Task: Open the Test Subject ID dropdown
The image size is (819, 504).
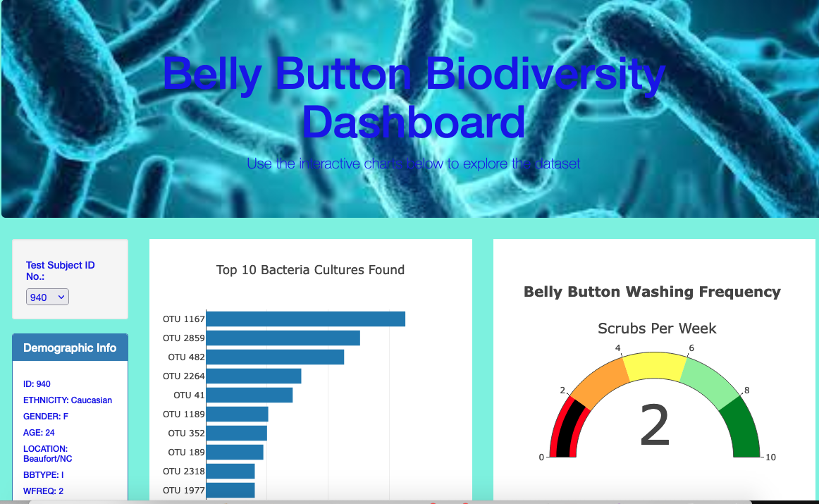Action: 47,296
